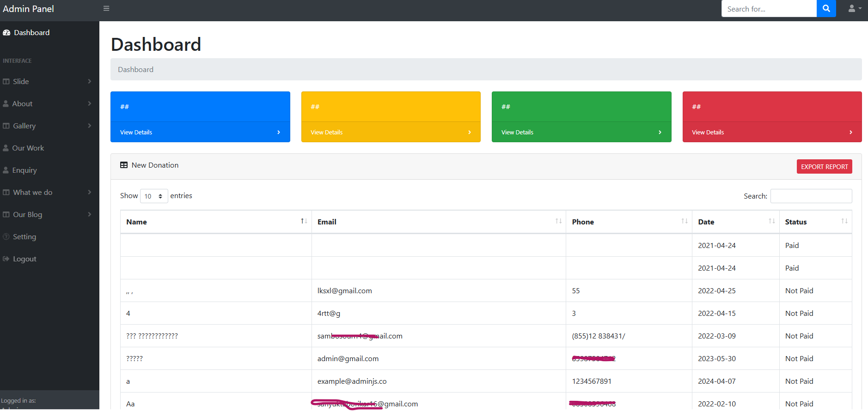Open the Enquiry sidebar item
The width and height of the screenshot is (868, 411).
[24, 170]
